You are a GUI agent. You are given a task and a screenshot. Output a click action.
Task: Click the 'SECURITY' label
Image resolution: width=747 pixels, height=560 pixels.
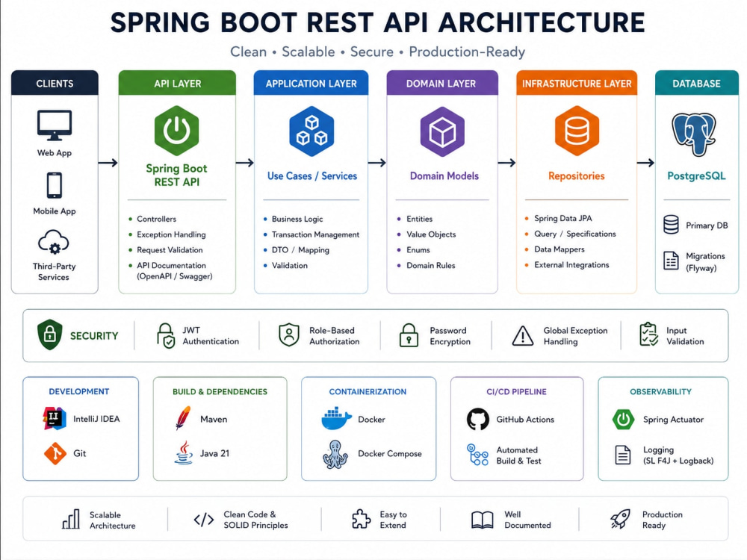(94, 336)
